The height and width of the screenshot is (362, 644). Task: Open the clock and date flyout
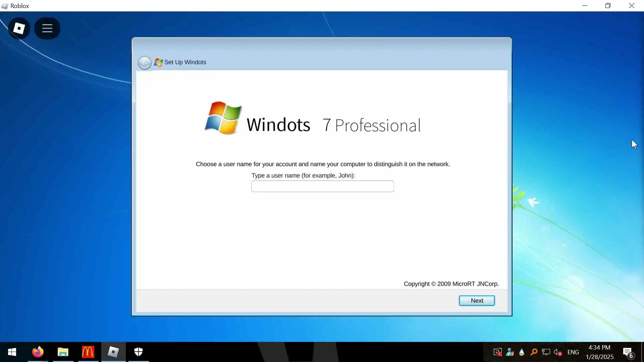[x=599, y=352]
